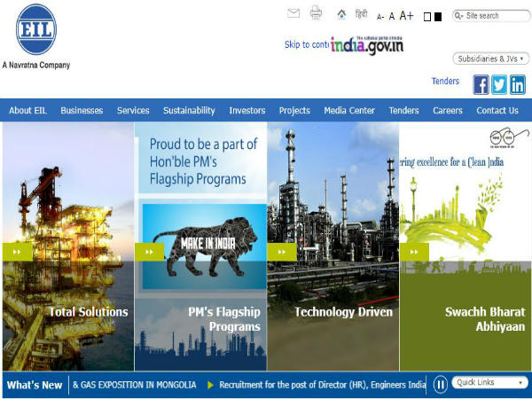This screenshot has height=399, width=532.
Task: Click the email envelope icon
Action: click(x=293, y=13)
